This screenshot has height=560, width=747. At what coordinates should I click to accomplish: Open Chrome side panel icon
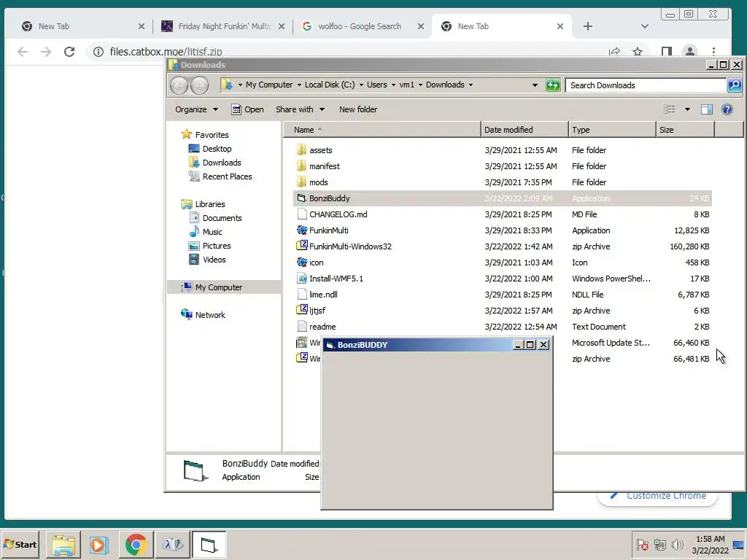[666, 52]
